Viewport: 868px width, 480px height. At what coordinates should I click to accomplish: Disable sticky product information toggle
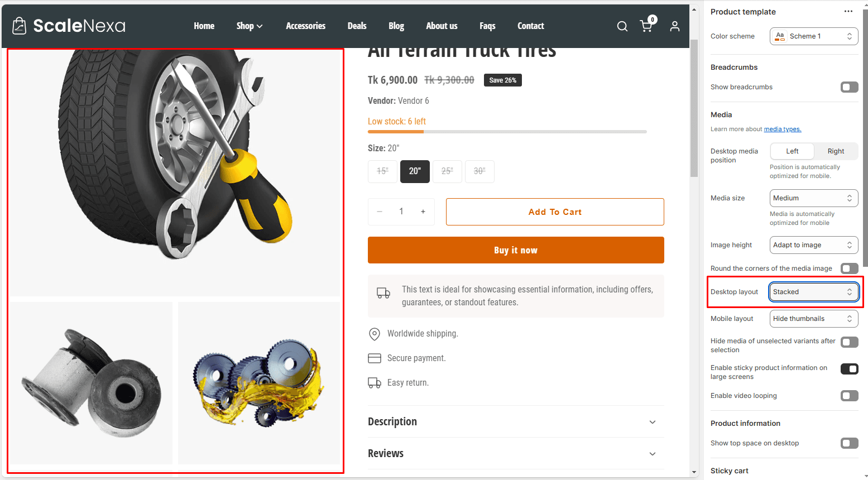click(849, 369)
